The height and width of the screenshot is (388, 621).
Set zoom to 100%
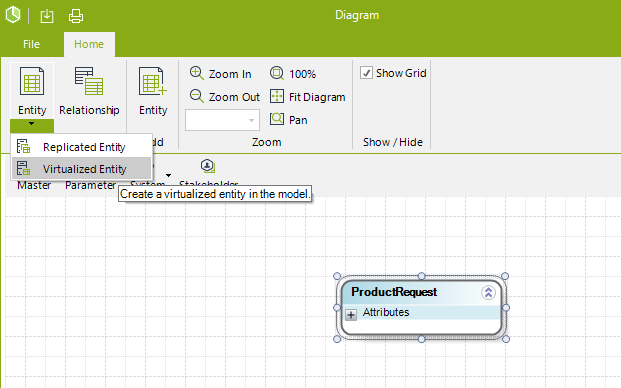pos(293,74)
